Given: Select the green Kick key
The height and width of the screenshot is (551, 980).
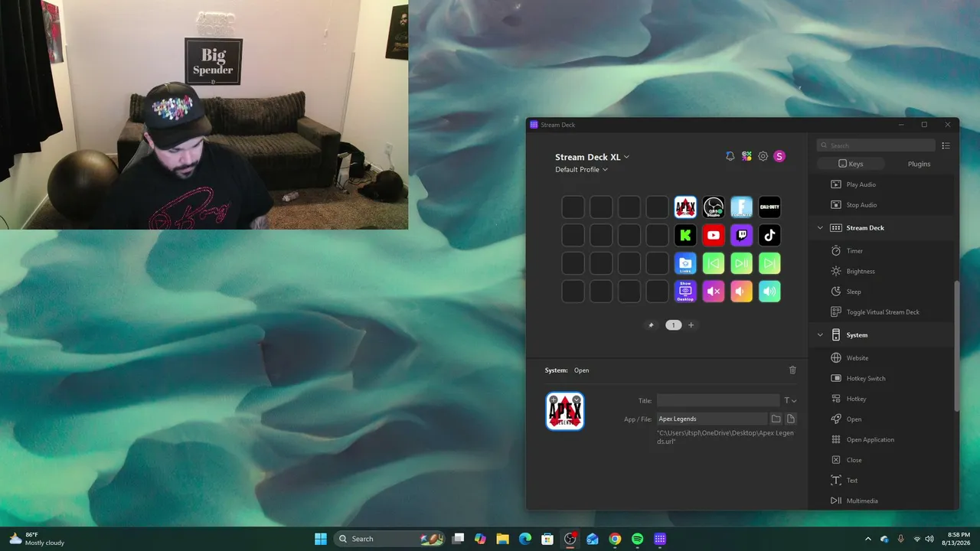Looking at the screenshot, I should pyautogui.click(x=685, y=235).
